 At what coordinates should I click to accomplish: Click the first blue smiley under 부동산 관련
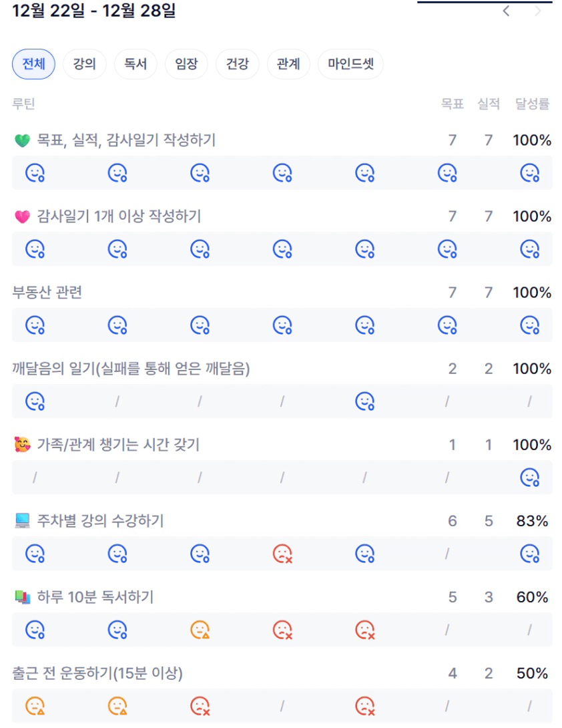point(35,325)
